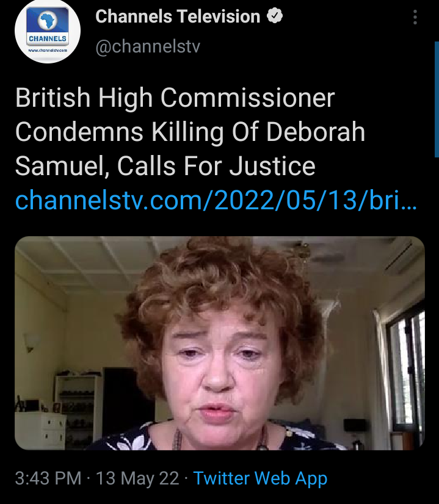Click the 3:43 PM timestamp
Screen dimensions: 439x504
click(x=48, y=478)
